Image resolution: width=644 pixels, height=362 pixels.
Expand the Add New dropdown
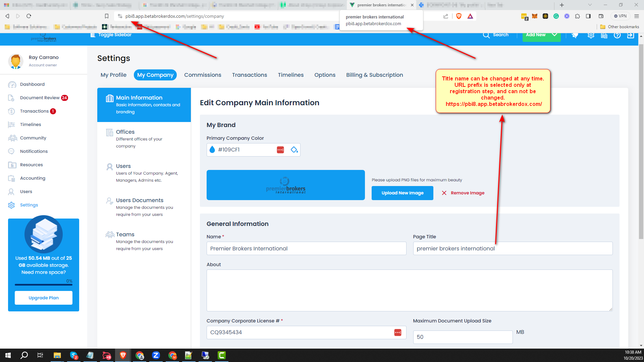tap(554, 35)
